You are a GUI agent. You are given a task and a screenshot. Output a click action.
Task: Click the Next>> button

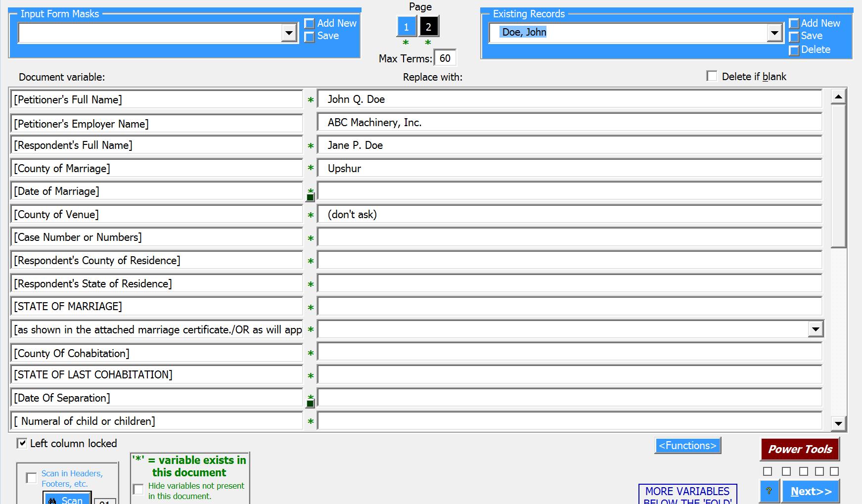tap(811, 491)
